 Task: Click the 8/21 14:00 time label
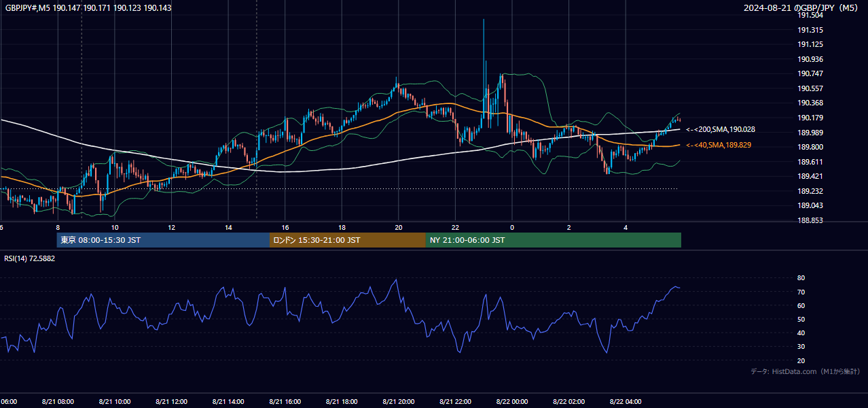click(x=228, y=401)
